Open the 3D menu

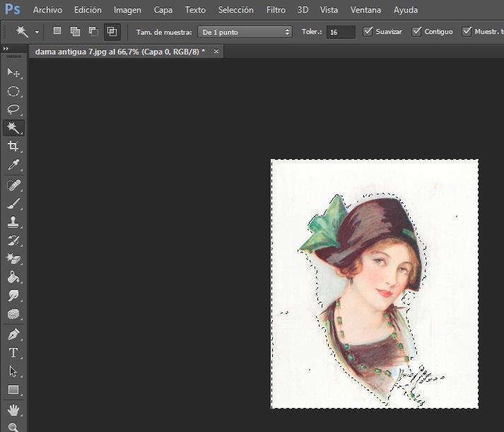pyautogui.click(x=303, y=10)
